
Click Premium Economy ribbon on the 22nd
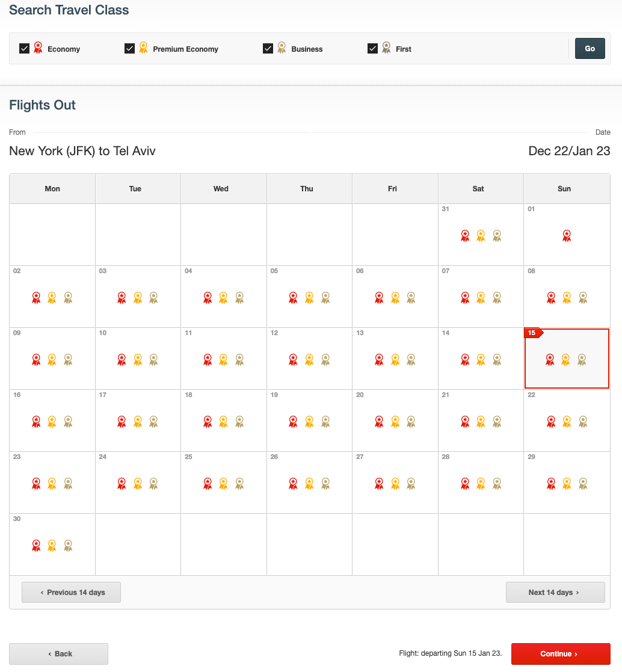tap(567, 422)
